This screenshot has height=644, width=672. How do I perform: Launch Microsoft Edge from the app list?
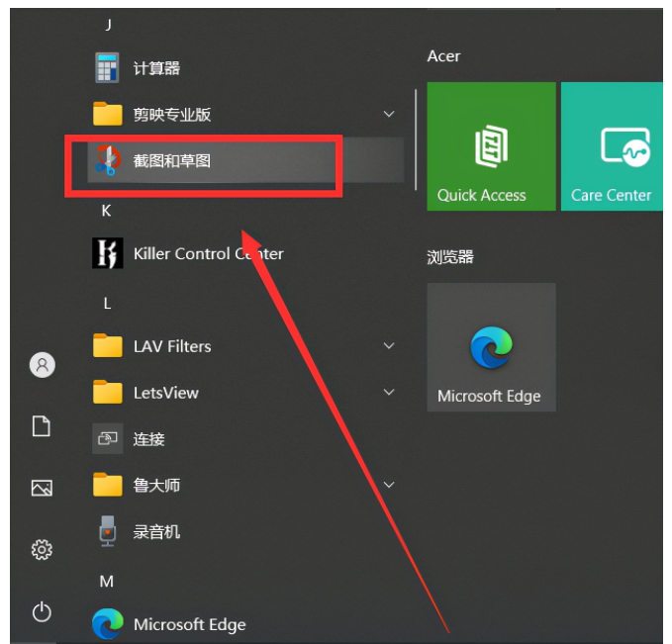pyautogui.click(x=107, y=624)
